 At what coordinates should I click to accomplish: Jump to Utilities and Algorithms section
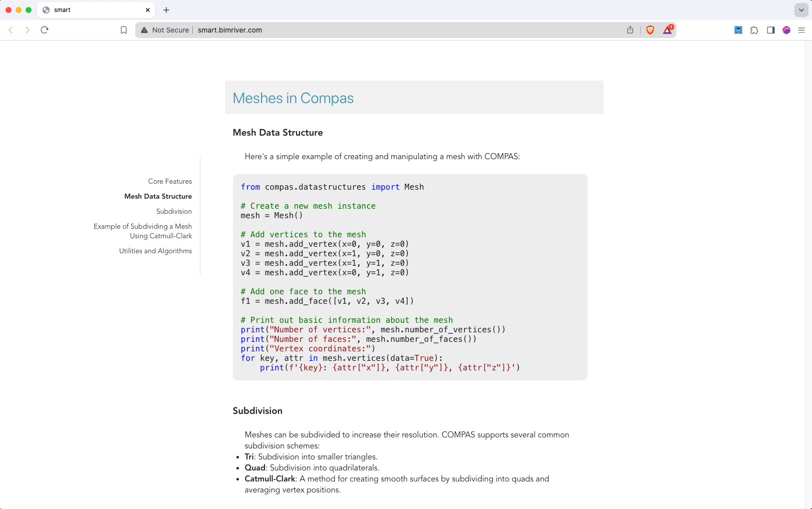[x=155, y=251]
